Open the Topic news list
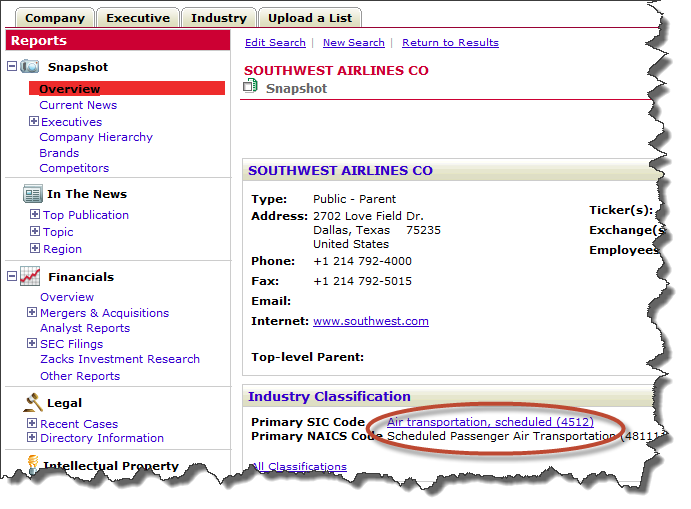The width and height of the screenshot is (691, 509). pyautogui.click(x=58, y=232)
